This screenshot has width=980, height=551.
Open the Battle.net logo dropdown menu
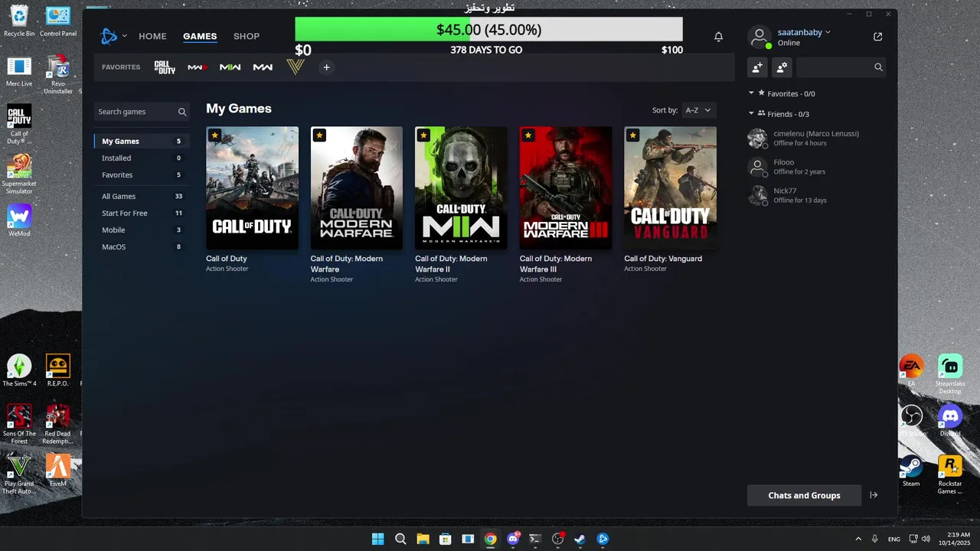(113, 36)
